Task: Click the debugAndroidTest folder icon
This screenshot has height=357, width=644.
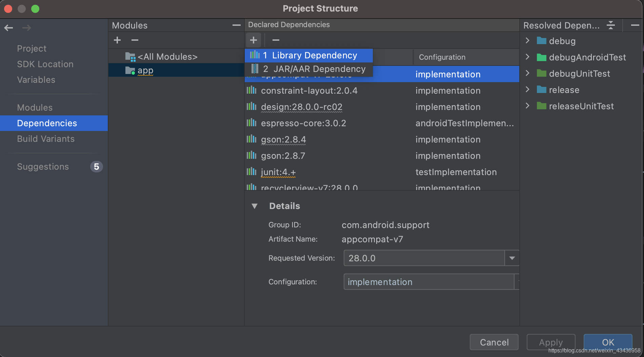Action: click(542, 57)
